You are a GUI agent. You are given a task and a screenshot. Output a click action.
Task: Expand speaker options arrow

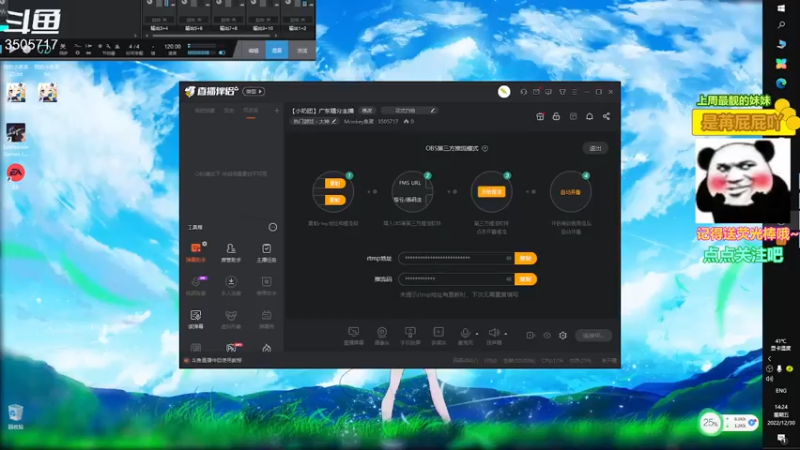coord(506,334)
